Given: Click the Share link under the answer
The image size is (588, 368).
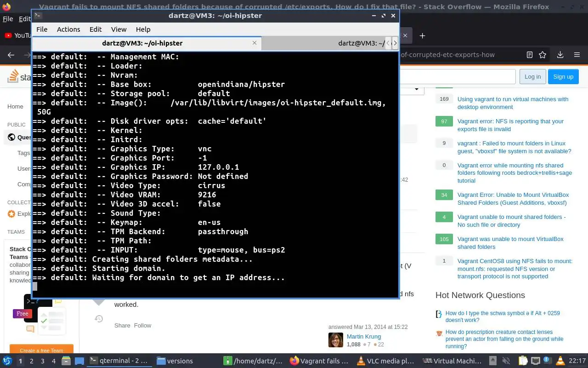Looking at the screenshot, I should point(122,325).
